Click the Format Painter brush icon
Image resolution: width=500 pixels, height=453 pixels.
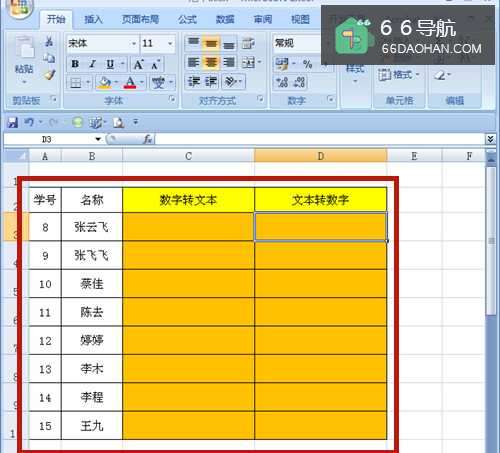(49, 75)
